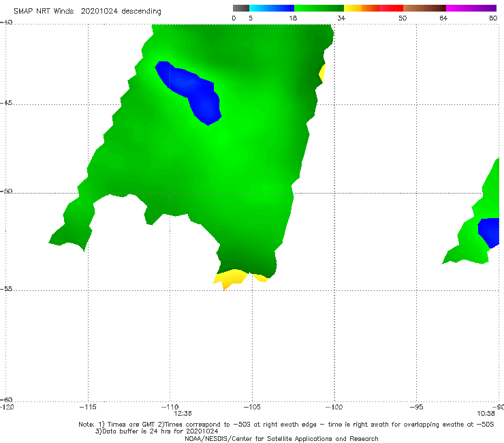
Task: Click the title text 'SMAP NRT Winds 20201024 descending'
Action: pos(87,11)
